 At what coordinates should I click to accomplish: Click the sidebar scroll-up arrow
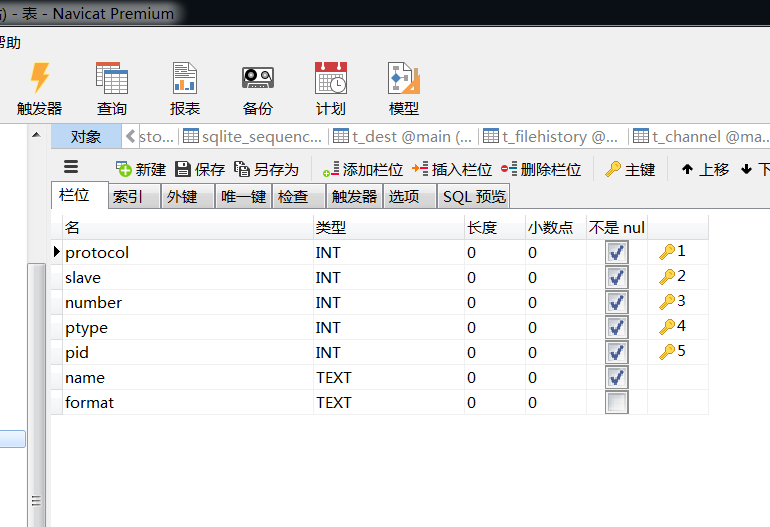(36, 134)
